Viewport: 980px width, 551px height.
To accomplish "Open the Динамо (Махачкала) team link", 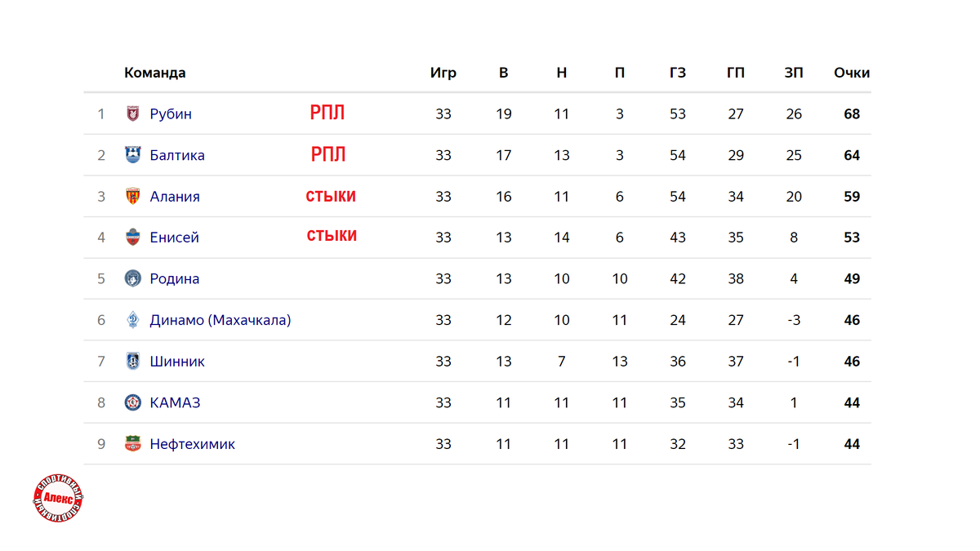I will point(220,320).
